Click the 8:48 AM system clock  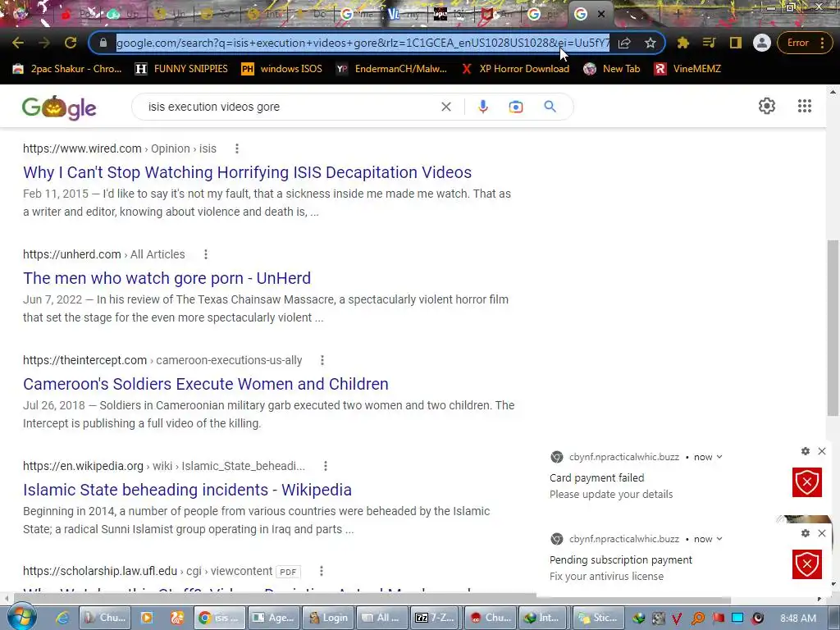pos(797,618)
